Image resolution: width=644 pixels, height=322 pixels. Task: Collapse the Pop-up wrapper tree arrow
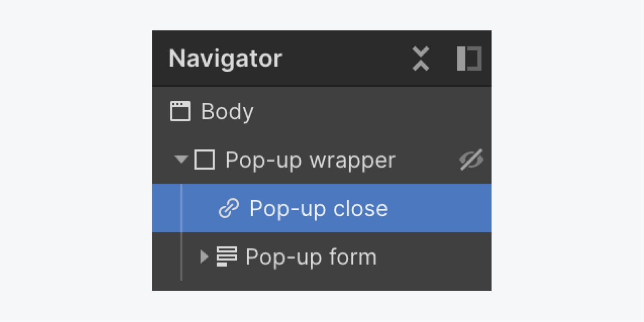click(181, 160)
